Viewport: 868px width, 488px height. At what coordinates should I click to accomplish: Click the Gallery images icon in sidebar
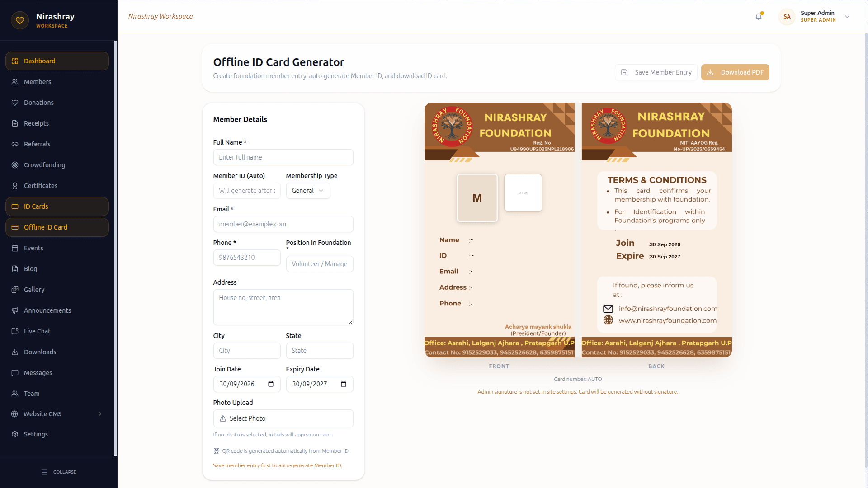click(15, 290)
